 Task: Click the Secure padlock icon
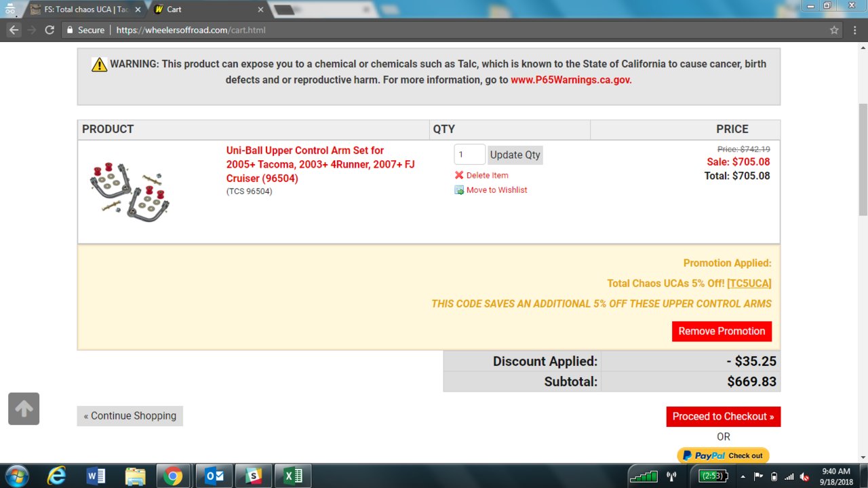(68, 30)
